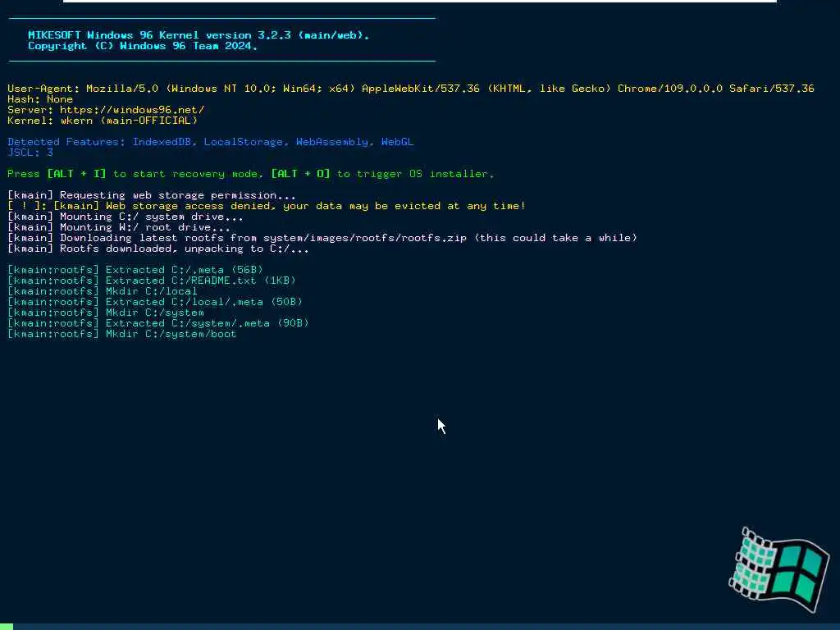Click the 'Mkdir C:/local' line
Screen dimensions: 840x630
pos(103,291)
